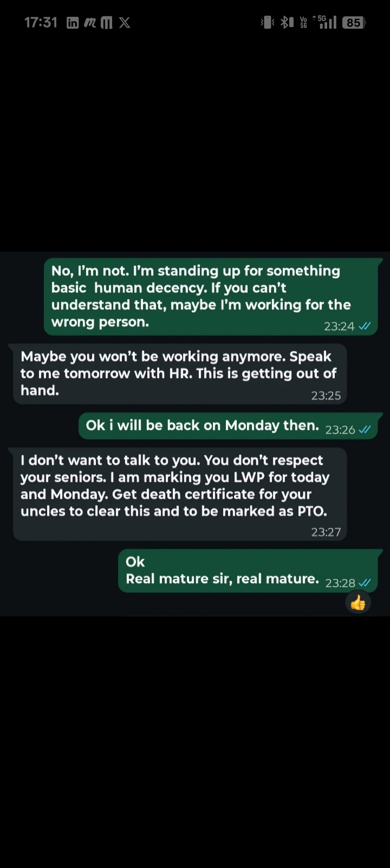Tap the 5G signal strength icon

325,22
